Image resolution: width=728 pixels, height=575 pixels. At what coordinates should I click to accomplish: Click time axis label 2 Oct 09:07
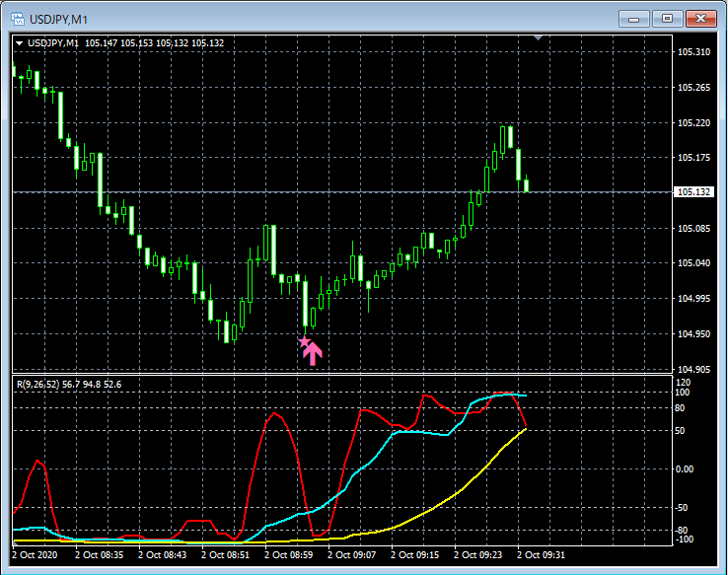coord(351,554)
